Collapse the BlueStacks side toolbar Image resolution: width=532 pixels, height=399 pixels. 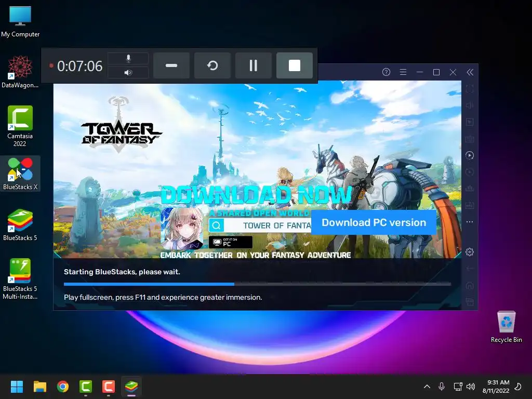coord(470,72)
